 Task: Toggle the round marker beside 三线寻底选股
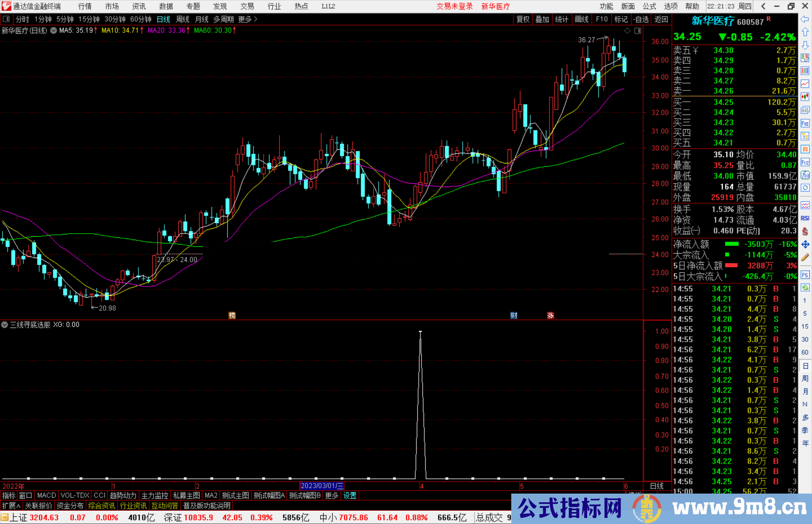point(5,325)
